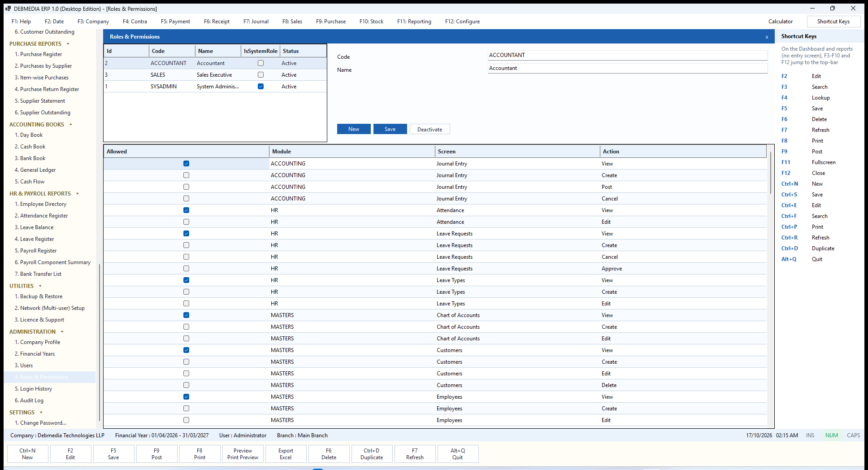This screenshot has height=470, width=868.
Task: Sort roles by Code column header
Action: click(172, 51)
